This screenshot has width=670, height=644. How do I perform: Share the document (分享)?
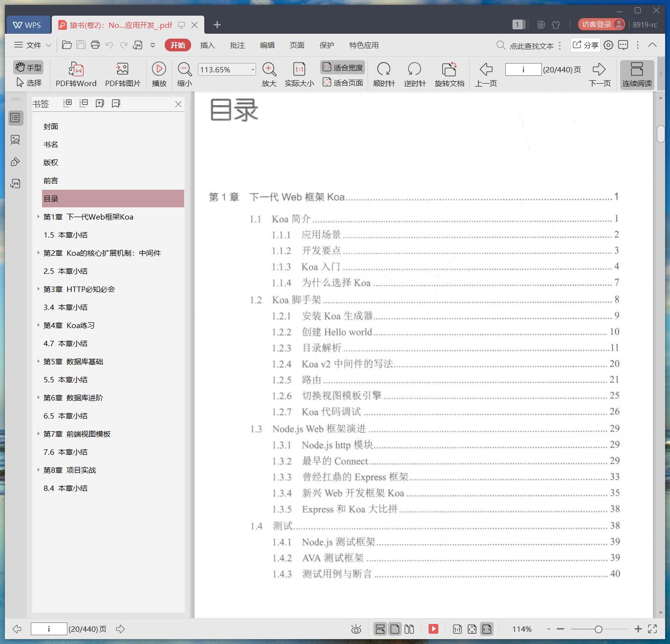(x=585, y=45)
